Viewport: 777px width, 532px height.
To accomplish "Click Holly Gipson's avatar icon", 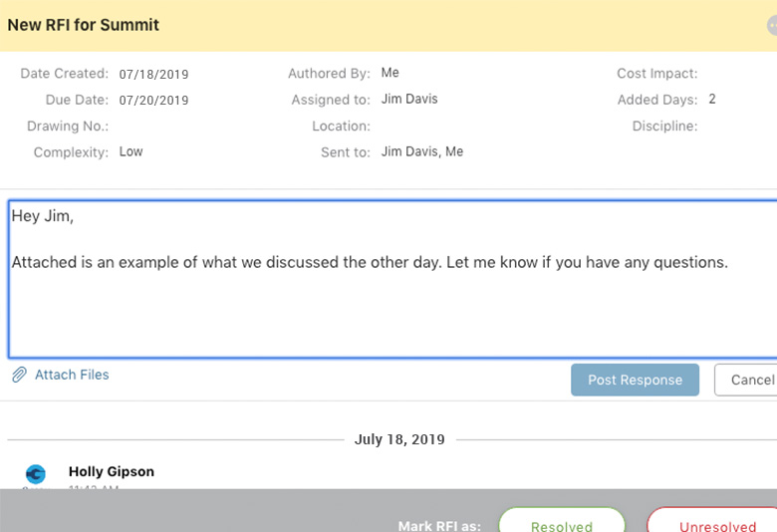I will (x=35, y=474).
